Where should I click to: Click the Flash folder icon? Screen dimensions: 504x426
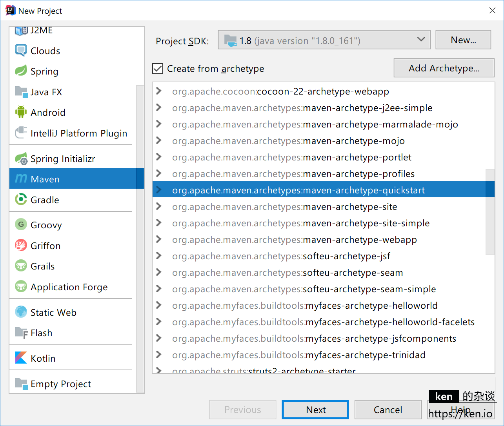coord(21,333)
